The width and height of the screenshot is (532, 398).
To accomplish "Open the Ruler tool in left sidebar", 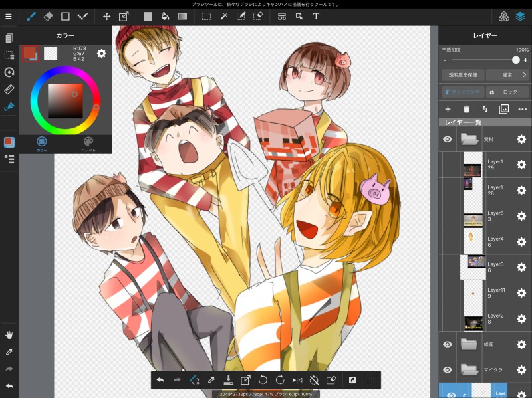I will pyautogui.click(x=9, y=89).
